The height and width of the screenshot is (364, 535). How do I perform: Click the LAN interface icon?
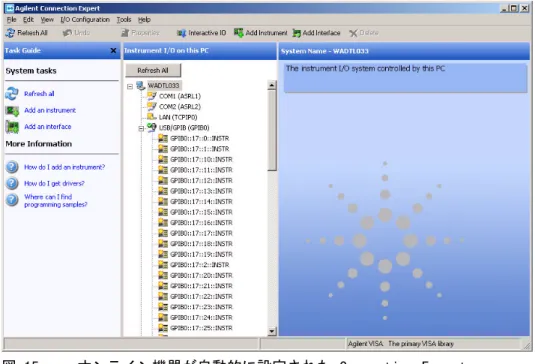(151, 117)
